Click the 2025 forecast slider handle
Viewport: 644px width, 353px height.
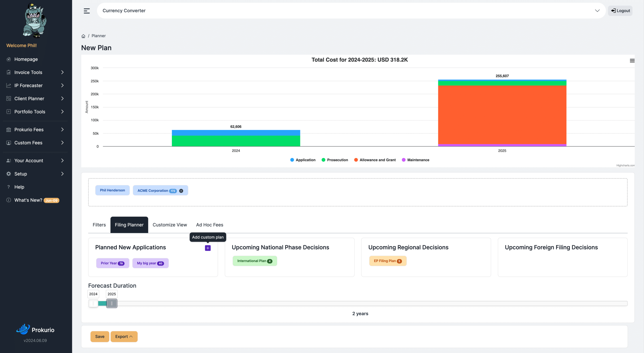pos(112,303)
